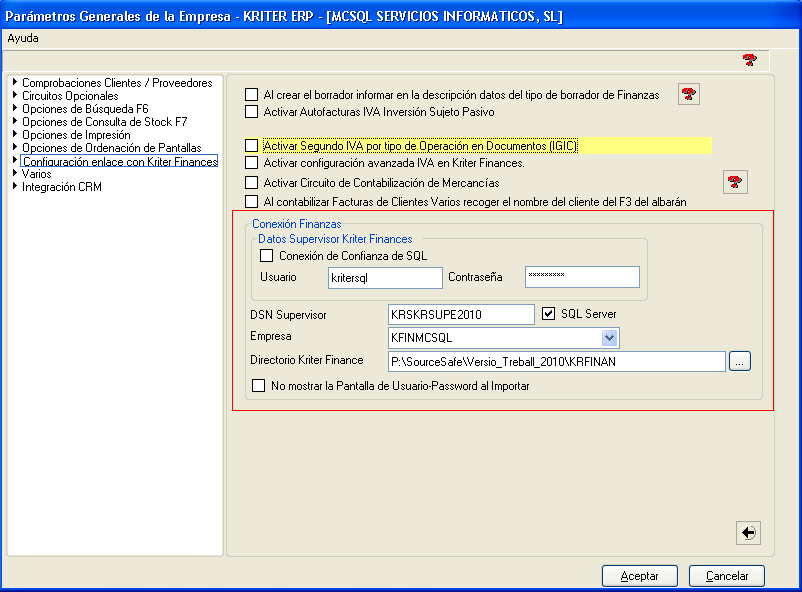Select Integración CRM tree item
802x592 pixels.
[62, 187]
